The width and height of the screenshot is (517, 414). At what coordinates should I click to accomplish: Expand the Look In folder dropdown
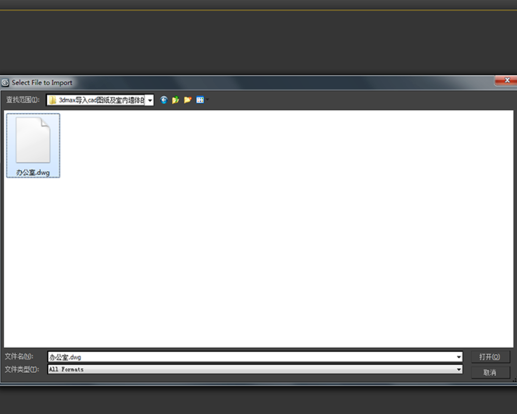(150, 100)
